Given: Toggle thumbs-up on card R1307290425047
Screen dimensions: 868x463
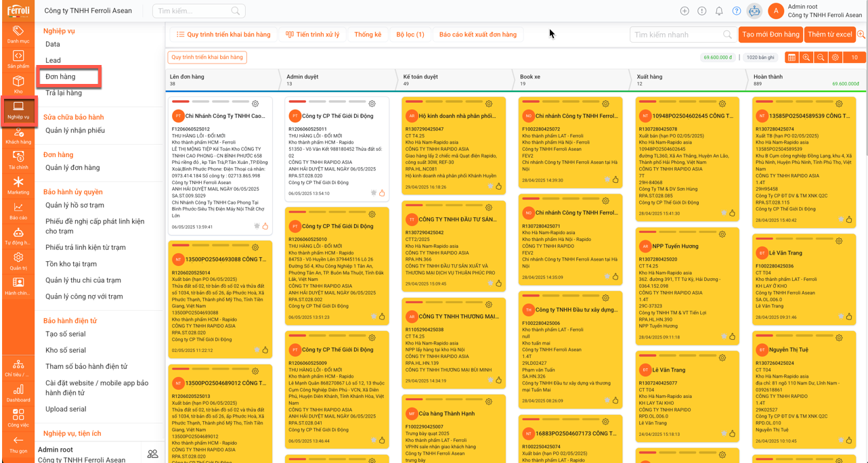Looking at the screenshot, I should click(x=499, y=186).
